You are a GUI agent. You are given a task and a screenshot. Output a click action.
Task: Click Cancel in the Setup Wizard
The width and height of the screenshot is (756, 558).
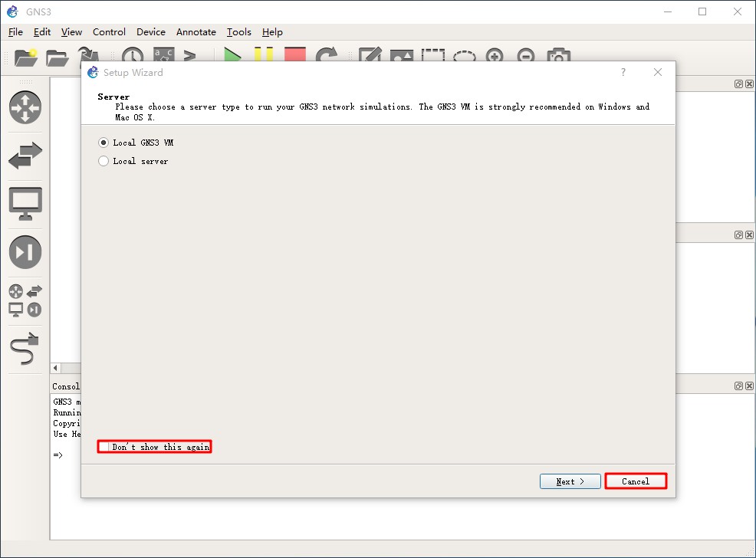pyautogui.click(x=636, y=481)
